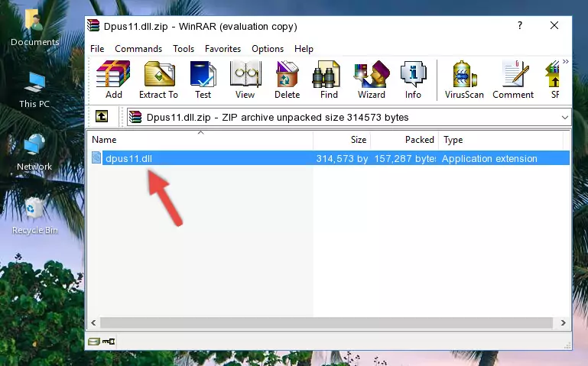Viewport: 588px width, 366px height.
Task: Open the Tools menu
Action: [184, 49]
